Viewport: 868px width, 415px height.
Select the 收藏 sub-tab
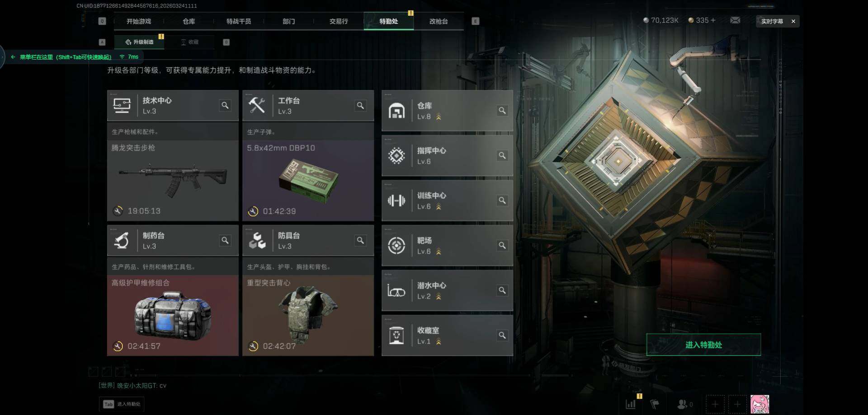(190, 42)
